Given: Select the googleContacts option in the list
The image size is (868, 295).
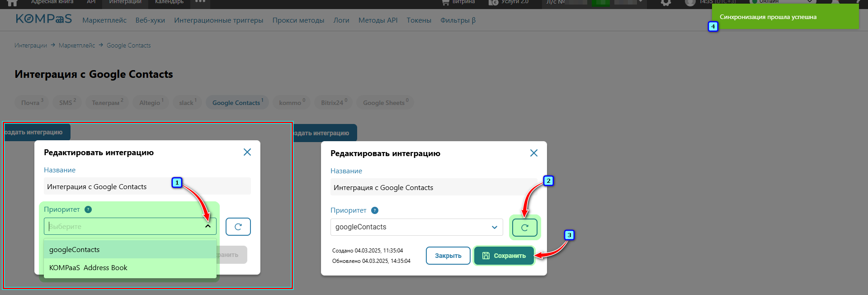Looking at the screenshot, I should point(130,249).
